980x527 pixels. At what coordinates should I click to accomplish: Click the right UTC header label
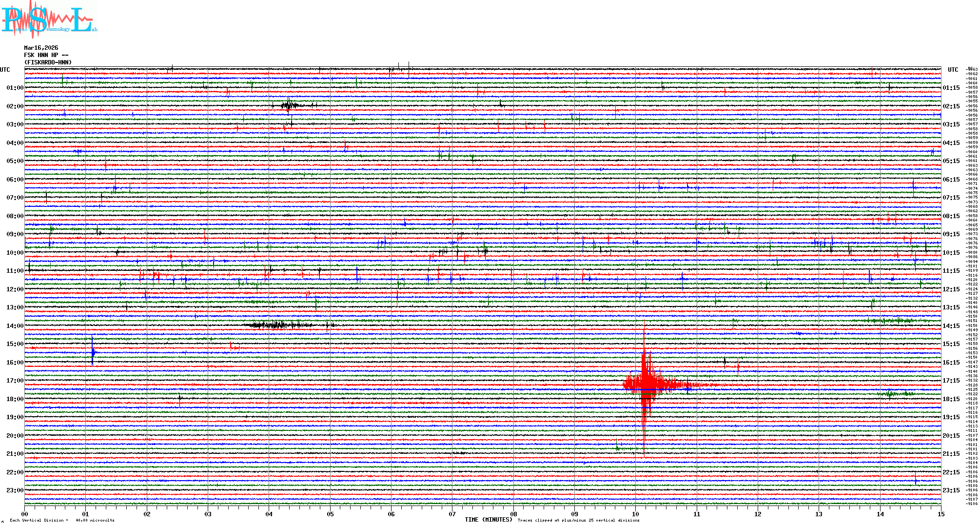953,70
